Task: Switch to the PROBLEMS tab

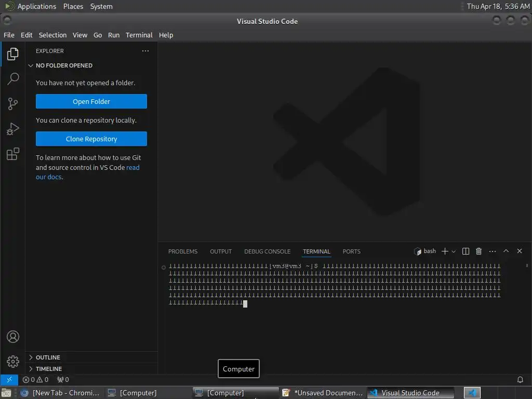Action: pos(182,251)
